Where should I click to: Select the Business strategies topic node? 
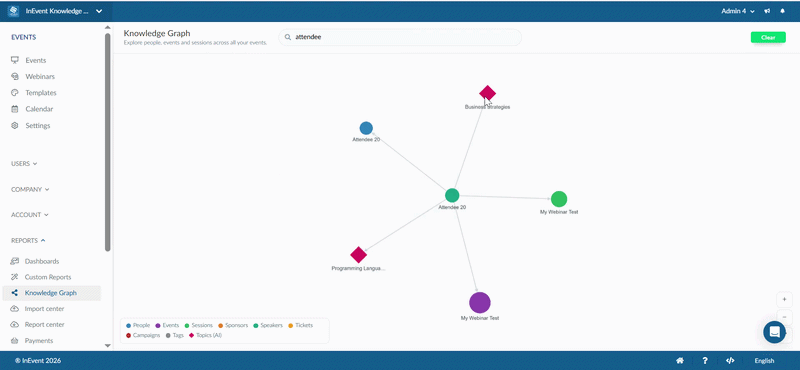487,93
